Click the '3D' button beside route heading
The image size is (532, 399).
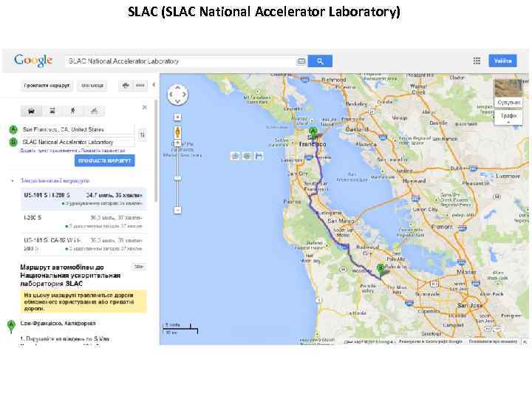point(138,267)
